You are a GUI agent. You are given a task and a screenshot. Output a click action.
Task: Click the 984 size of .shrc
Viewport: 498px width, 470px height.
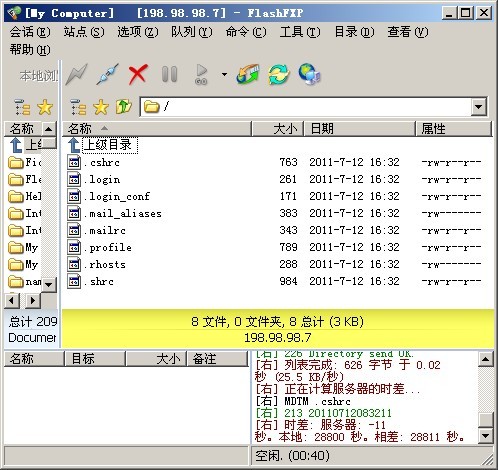click(288, 281)
